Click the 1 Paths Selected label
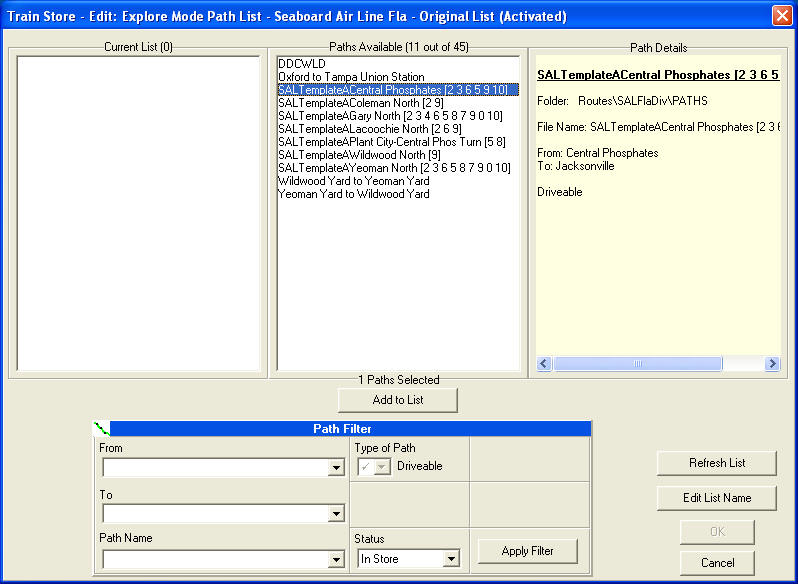The height and width of the screenshot is (584, 798). click(x=398, y=379)
